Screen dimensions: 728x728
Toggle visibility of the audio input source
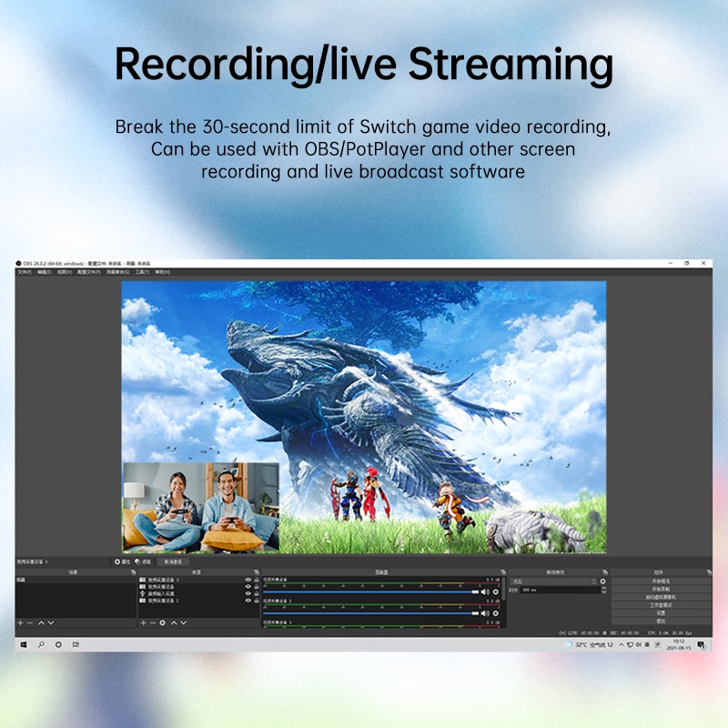click(248, 594)
